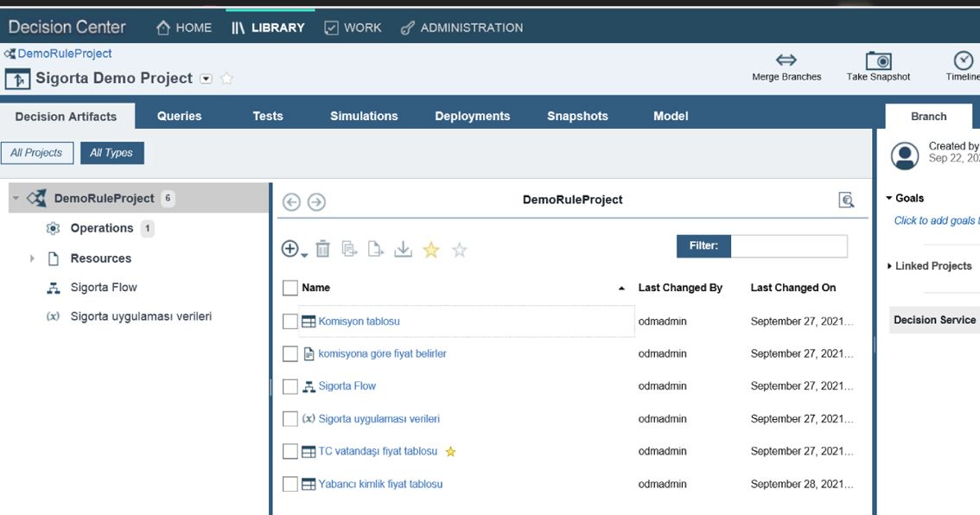Click the trash delete icon in toolbar
This screenshot has height=515, width=980.
pos(322,249)
